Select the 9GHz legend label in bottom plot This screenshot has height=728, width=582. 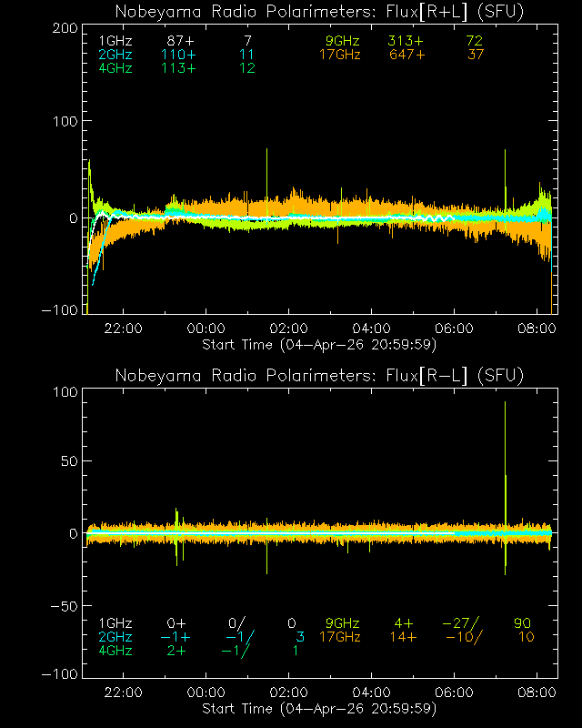pyautogui.click(x=342, y=623)
